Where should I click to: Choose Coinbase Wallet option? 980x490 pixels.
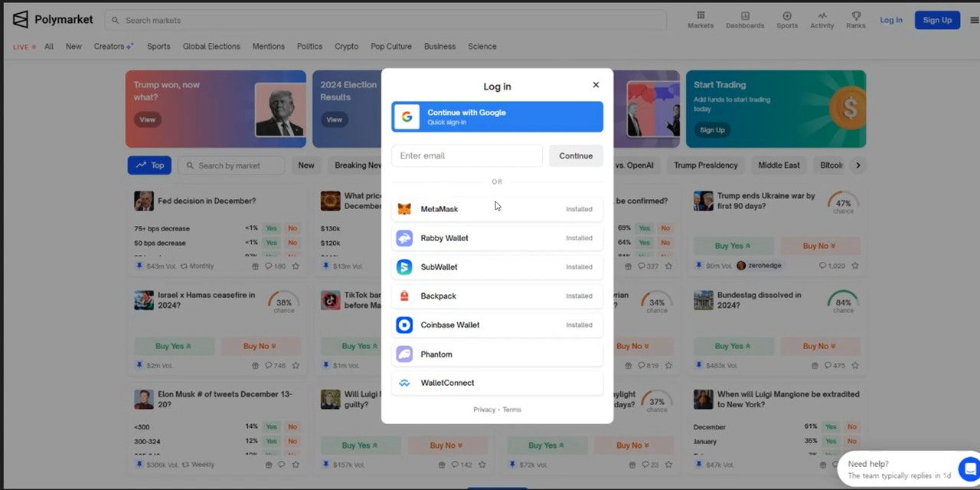(x=497, y=325)
